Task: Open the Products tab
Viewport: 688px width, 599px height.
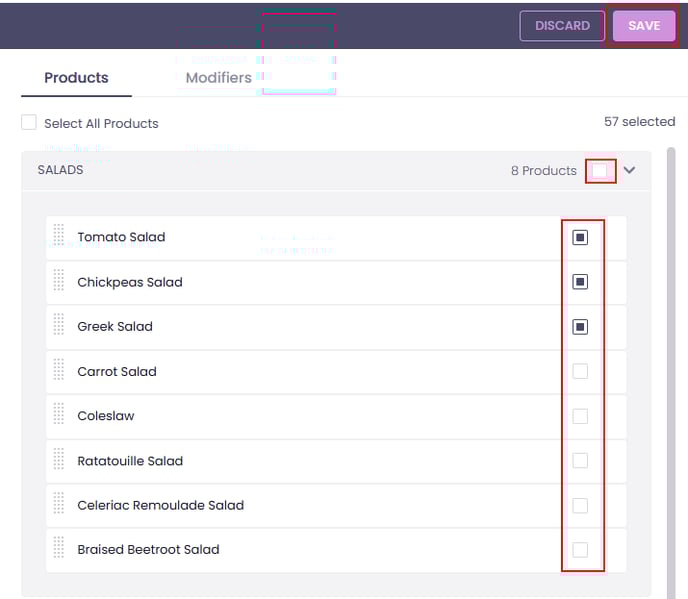Action: (76, 77)
